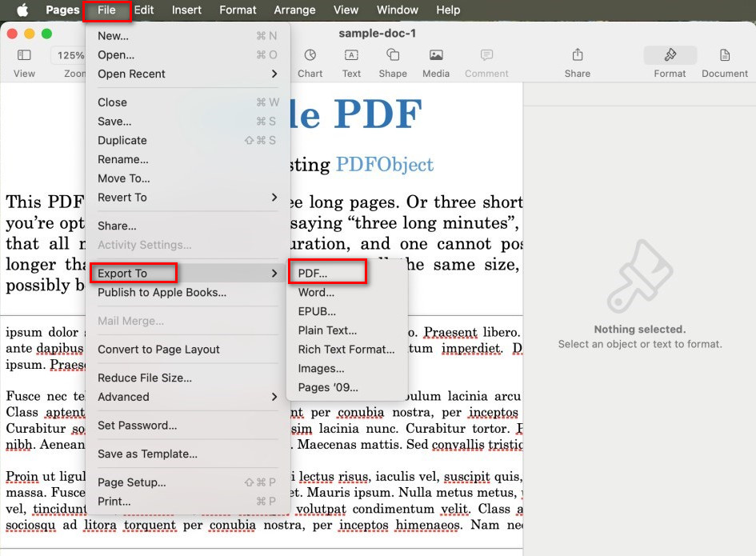The image size is (756, 556).
Task: Expand the Advanced submenu
Action: point(123,397)
